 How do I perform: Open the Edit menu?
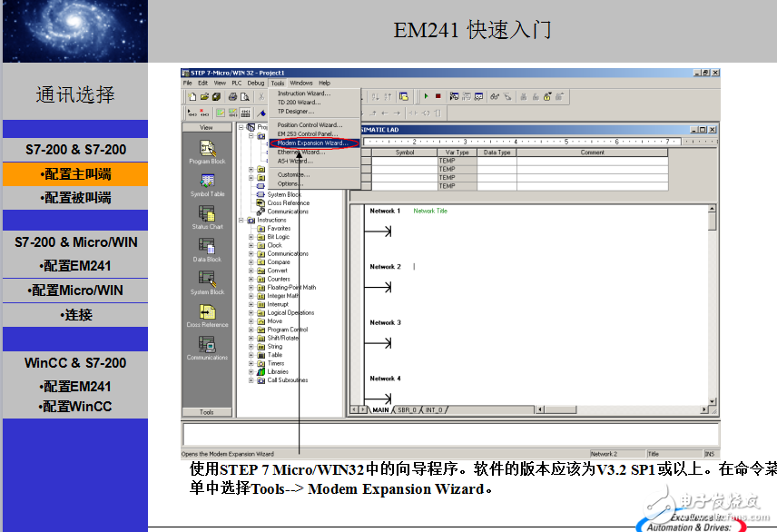click(202, 83)
